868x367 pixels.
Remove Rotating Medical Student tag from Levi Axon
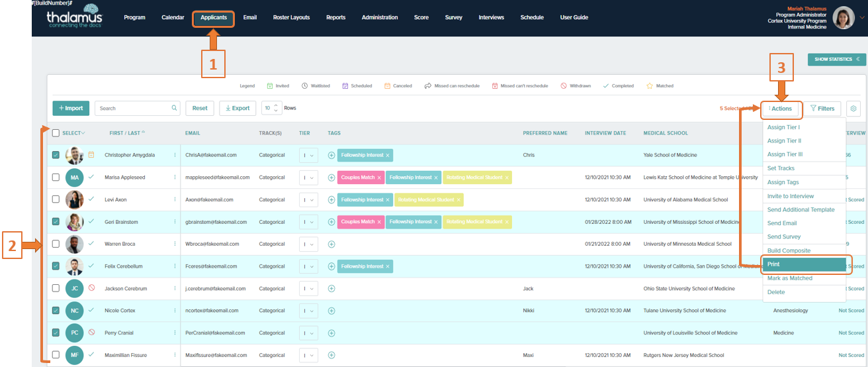tap(458, 199)
